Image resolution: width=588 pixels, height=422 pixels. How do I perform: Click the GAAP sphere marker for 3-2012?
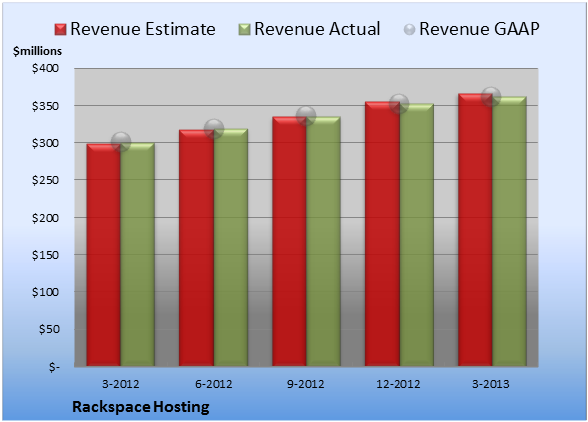[x=121, y=142]
